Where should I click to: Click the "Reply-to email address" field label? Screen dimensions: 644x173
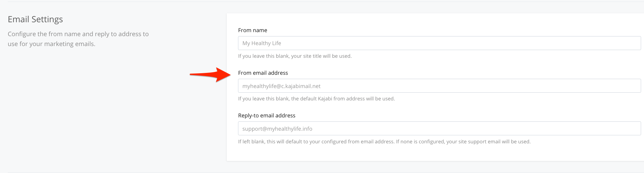tap(267, 116)
